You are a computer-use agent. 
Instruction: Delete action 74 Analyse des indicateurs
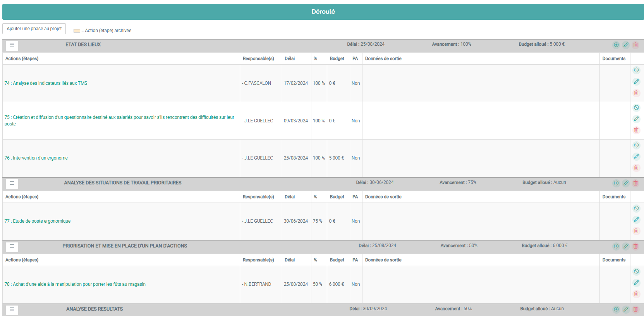636,93
